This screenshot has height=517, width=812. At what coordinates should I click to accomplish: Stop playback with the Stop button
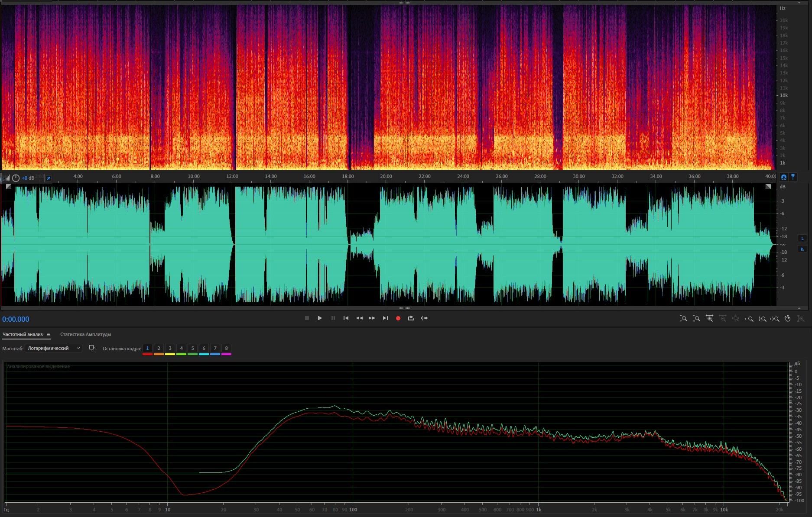click(x=307, y=318)
